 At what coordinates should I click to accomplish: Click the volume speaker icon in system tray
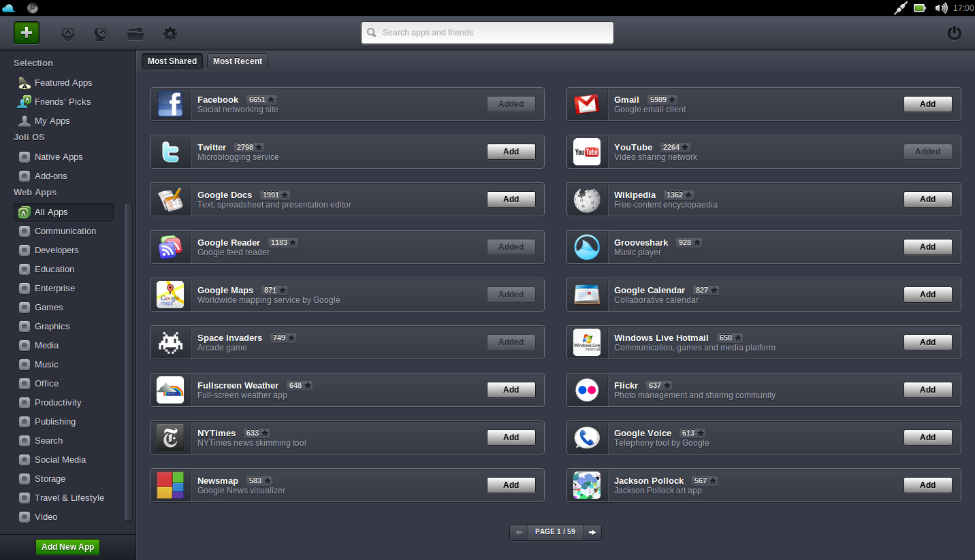point(941,8)
